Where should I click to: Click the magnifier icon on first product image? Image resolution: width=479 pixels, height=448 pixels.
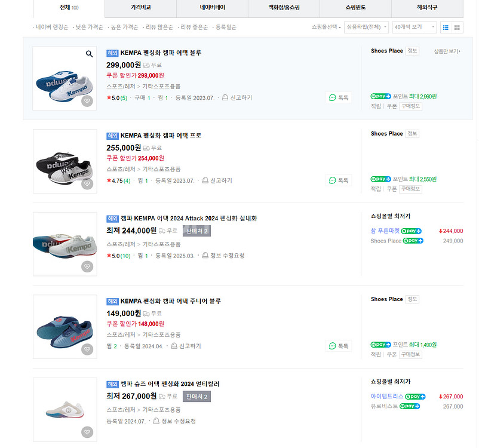click(89, 54)
